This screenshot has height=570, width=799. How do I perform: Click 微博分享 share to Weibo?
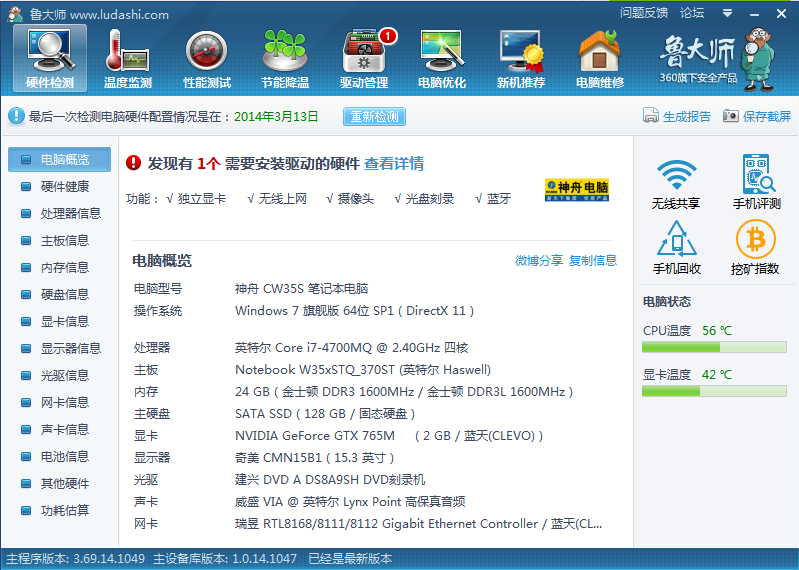point(539,261)
